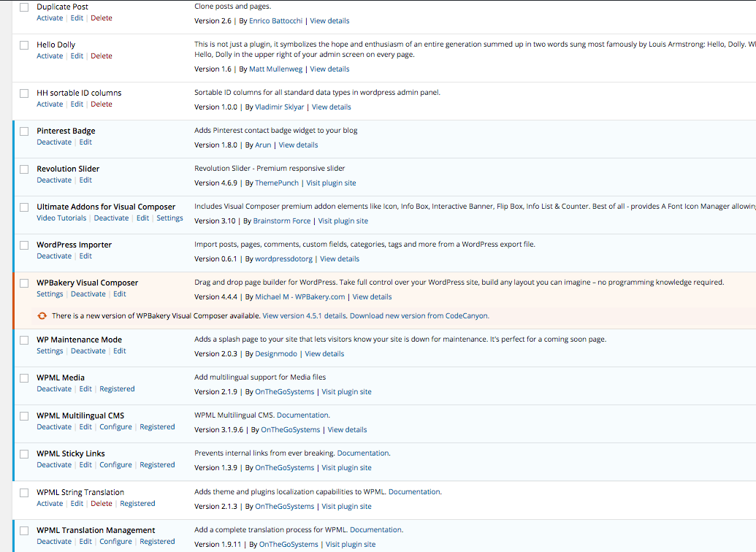Image resolution: width=756 pixels, height=552 pixels.
Task: Open WP Maintenance Mode Settings
Action: [x=50, y=351]
